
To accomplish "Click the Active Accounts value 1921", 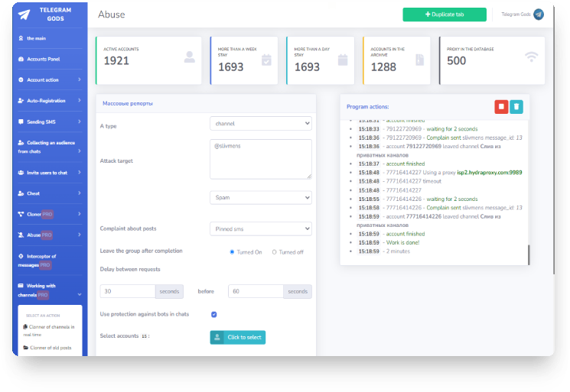I will tap(116, 60).
